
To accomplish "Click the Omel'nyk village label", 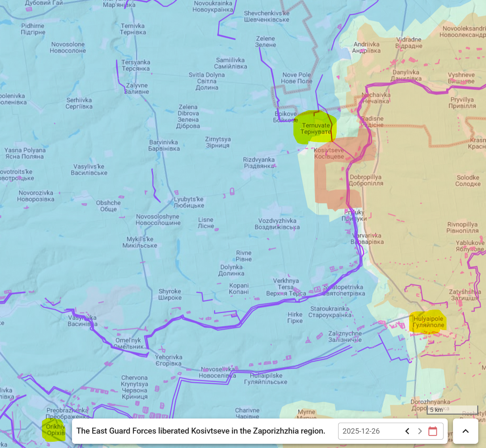I will point(128,343).
